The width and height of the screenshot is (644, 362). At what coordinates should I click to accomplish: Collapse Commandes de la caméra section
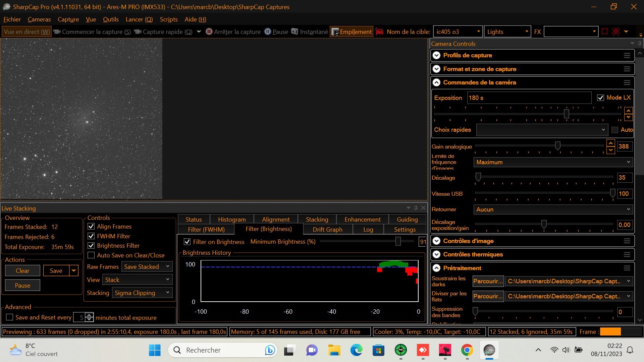(436, 82)
